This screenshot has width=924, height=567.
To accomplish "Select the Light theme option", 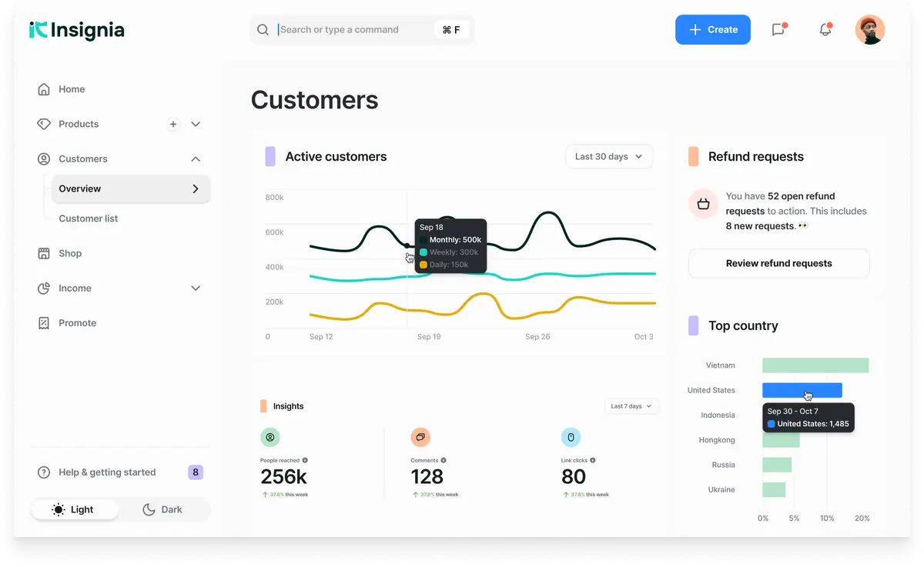I will click(74, 509).
